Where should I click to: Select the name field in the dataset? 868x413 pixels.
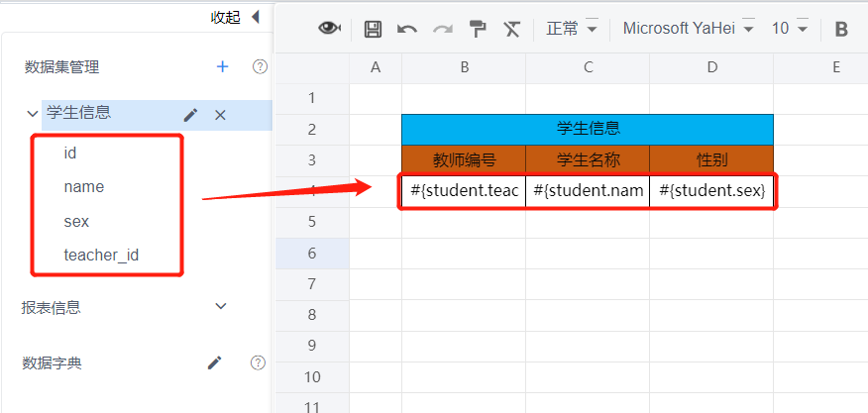point(83,187)
